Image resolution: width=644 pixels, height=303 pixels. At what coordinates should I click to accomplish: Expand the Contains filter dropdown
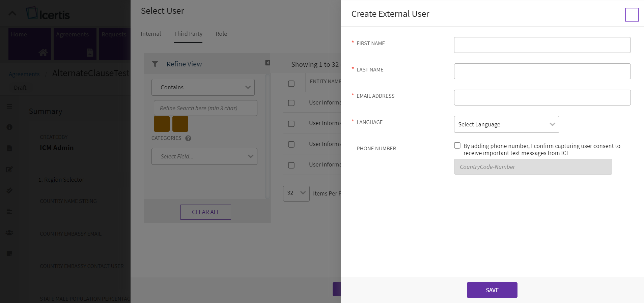click(203, 87)
